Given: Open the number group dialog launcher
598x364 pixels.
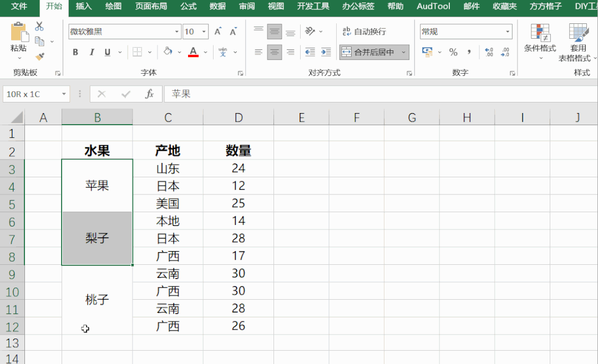Looking at the screenshot, I should tap(512, 73).
